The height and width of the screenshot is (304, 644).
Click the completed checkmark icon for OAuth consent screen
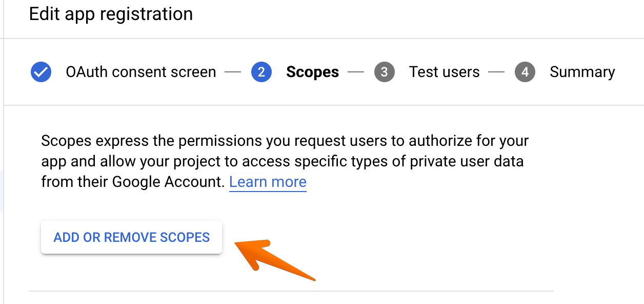point(41,72)
